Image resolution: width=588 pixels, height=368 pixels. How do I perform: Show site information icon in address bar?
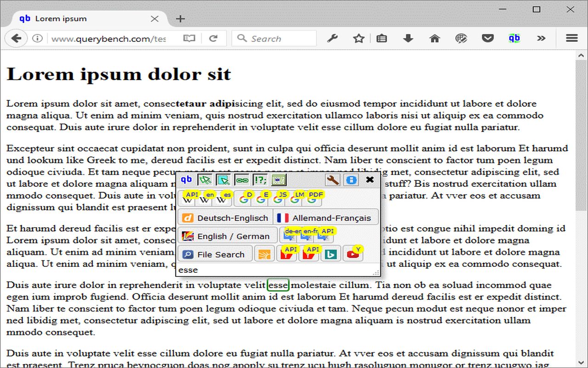pos(38,39)
